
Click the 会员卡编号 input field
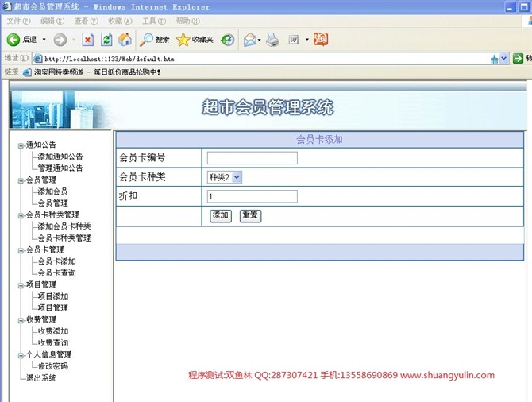tap(252, 158)
